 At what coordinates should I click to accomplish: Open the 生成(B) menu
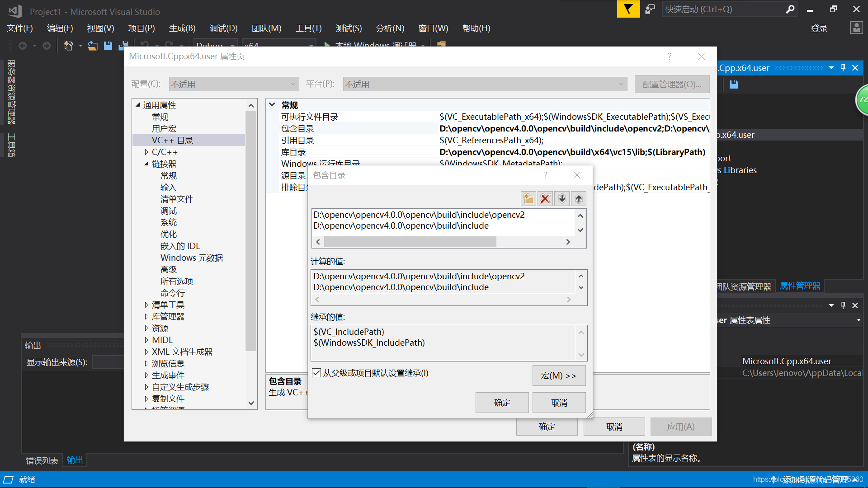click(x=182, y=28)
